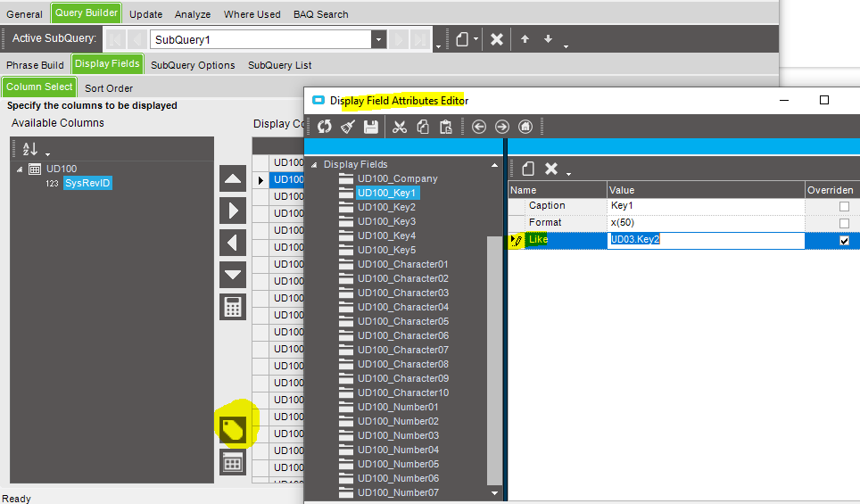
Task: Click the SubQuery move up arrow
Action: click(x=525, y=39)
